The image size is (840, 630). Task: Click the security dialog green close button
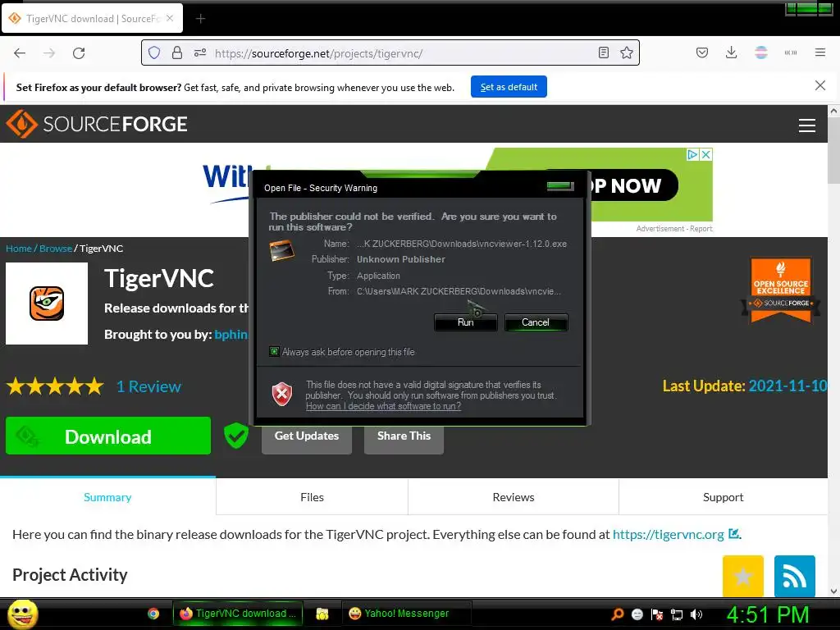point(559,186)
